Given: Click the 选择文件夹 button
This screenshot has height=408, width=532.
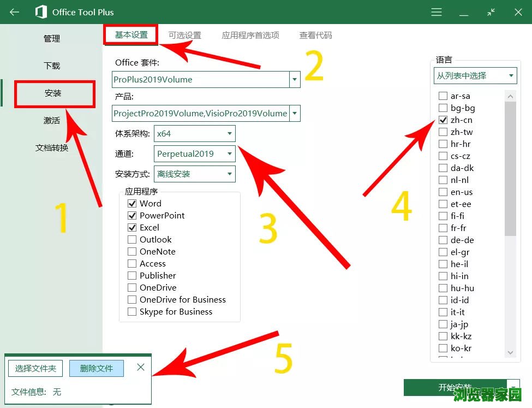Looking at the screenshot, I should (35, 369).
